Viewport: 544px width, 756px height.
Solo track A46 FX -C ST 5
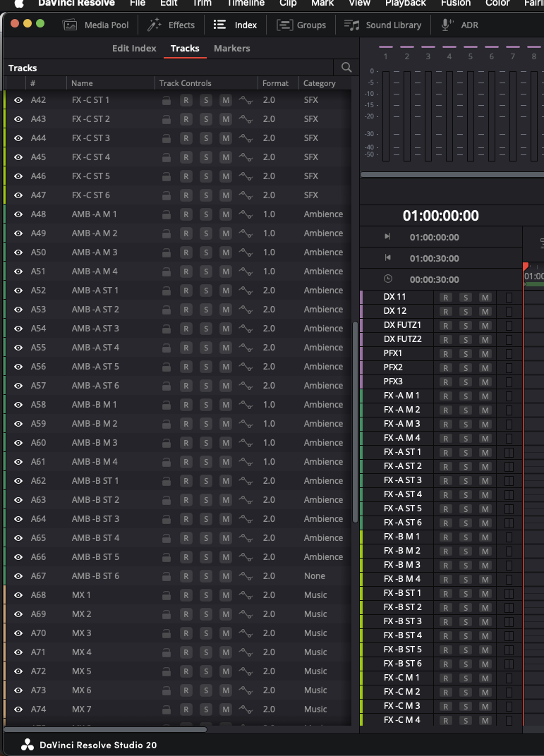coord(206,176)
